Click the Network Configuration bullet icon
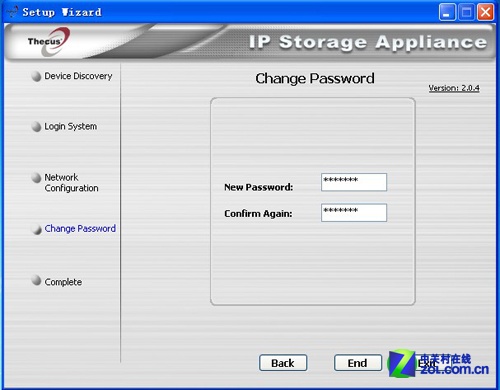This screenshot has width=500, height=390. 36,178
